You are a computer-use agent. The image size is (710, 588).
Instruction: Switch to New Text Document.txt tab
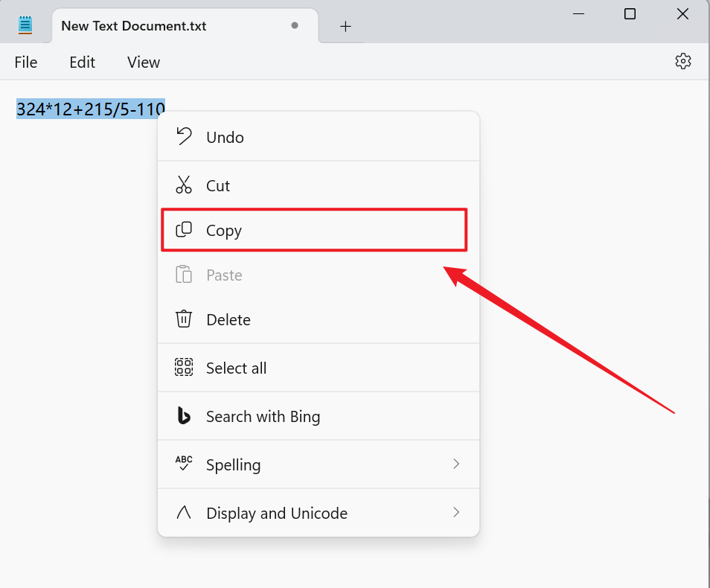click(x=134, y=26)
